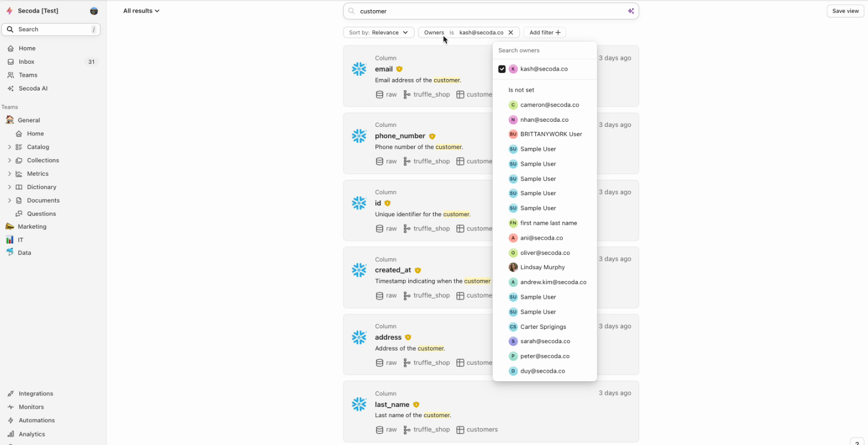868x445 pixels.
Task: Click the Save view button
Action: point(845,11)
